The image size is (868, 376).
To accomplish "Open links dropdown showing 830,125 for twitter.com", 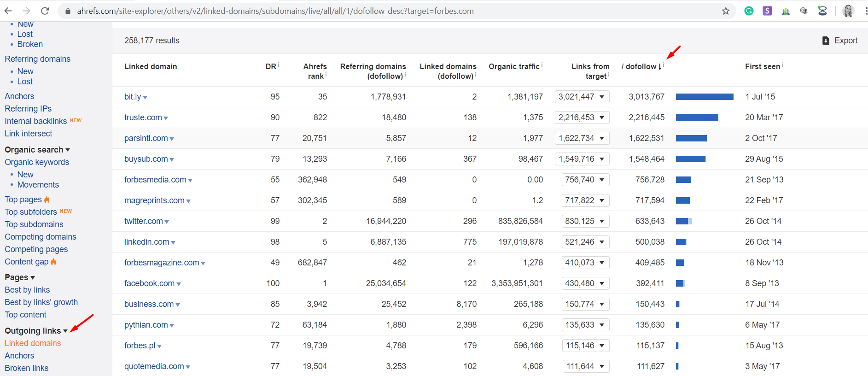I will (x=585, y=221).
